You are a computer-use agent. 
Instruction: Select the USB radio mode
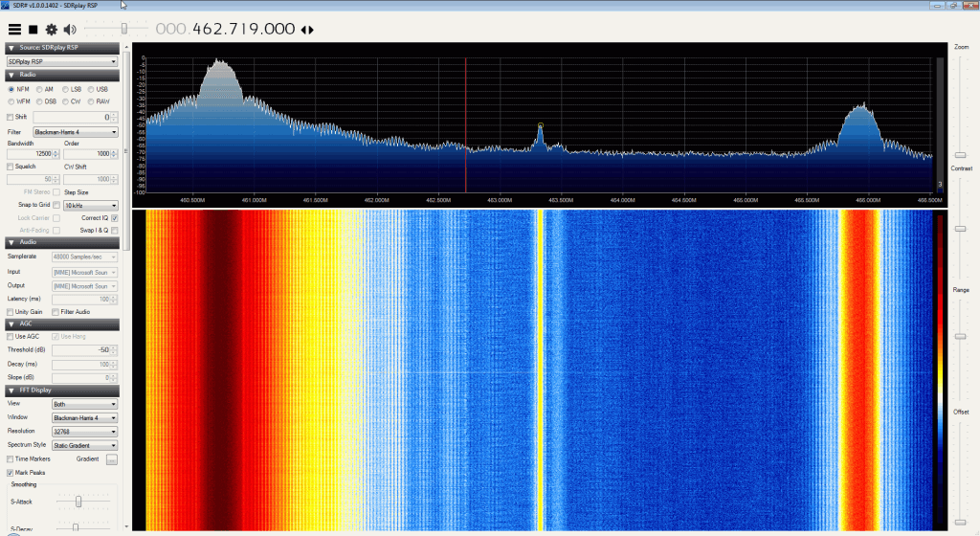(92, 89)
